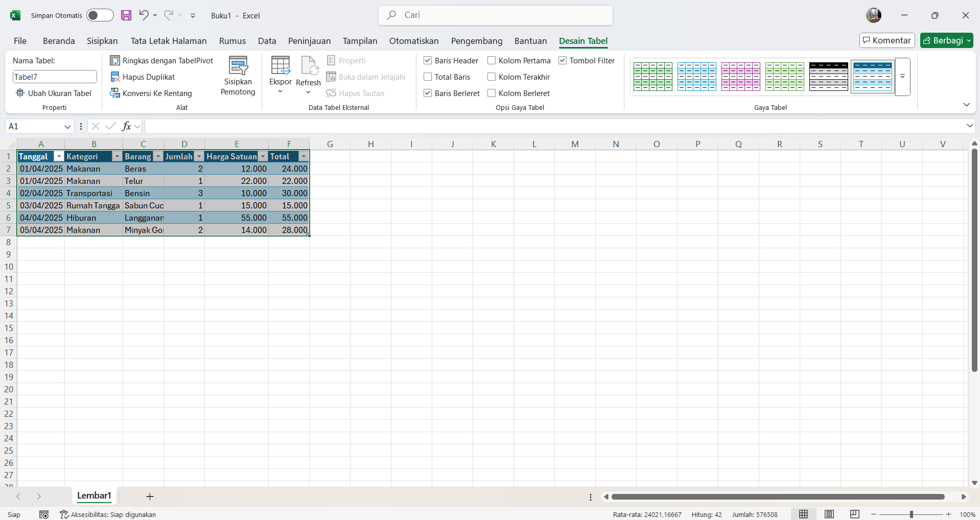Viewport: 980px width, 520px height.
Task: Uncheck Tombol Filter checkbox
Action: [563, 60]
